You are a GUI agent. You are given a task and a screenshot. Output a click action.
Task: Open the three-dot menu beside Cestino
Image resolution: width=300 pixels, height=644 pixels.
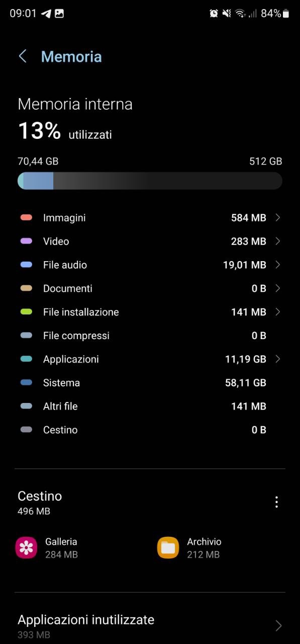click(276, 502)
